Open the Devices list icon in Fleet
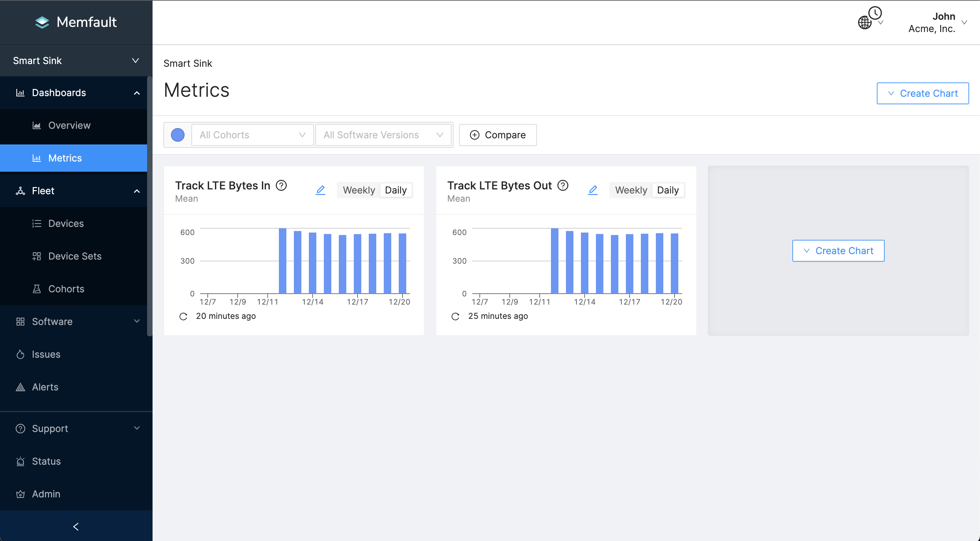The width and height of the screenshot is (980, 541). (x=36, y=223)
